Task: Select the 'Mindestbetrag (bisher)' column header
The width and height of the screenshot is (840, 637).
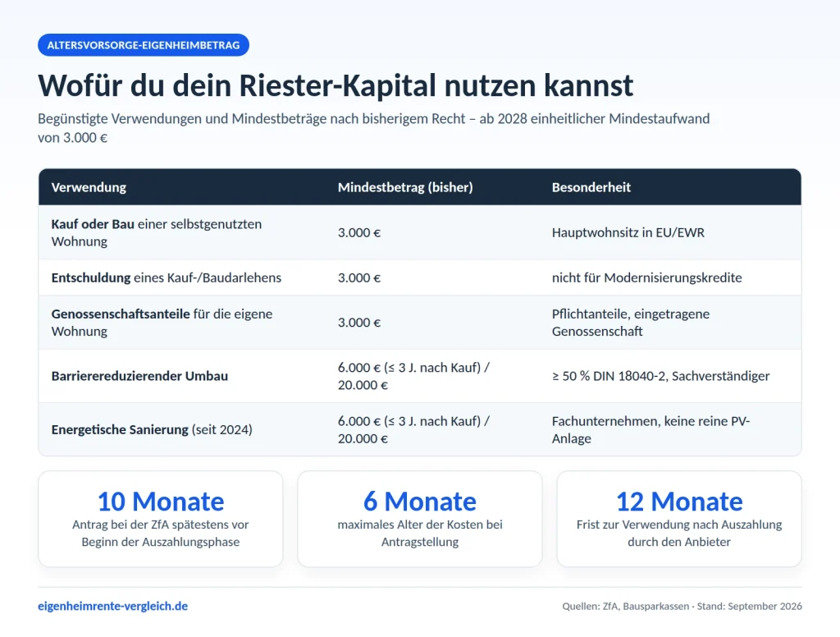Action: (405, 187)
